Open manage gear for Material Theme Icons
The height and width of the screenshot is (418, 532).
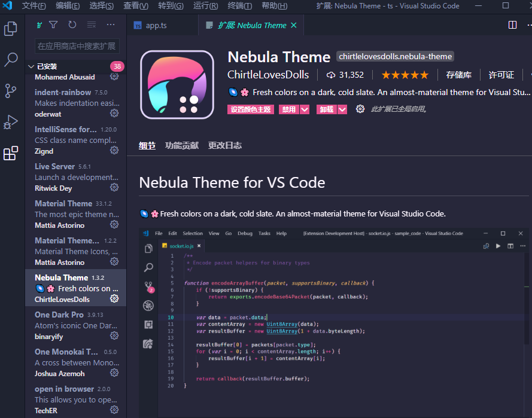(114, 262)
